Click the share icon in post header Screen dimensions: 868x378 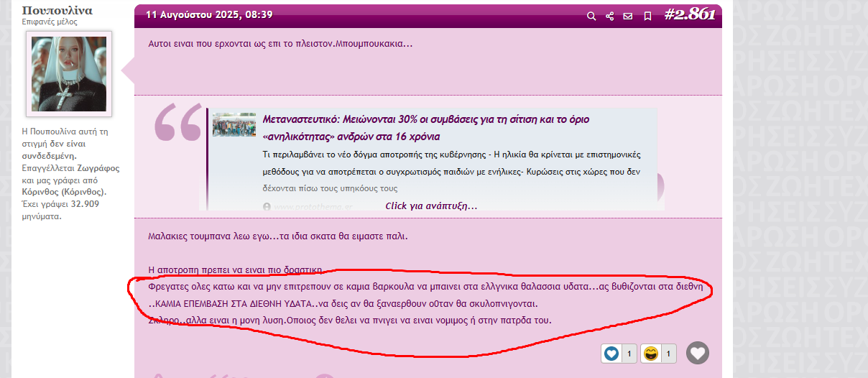pos(610,16)
